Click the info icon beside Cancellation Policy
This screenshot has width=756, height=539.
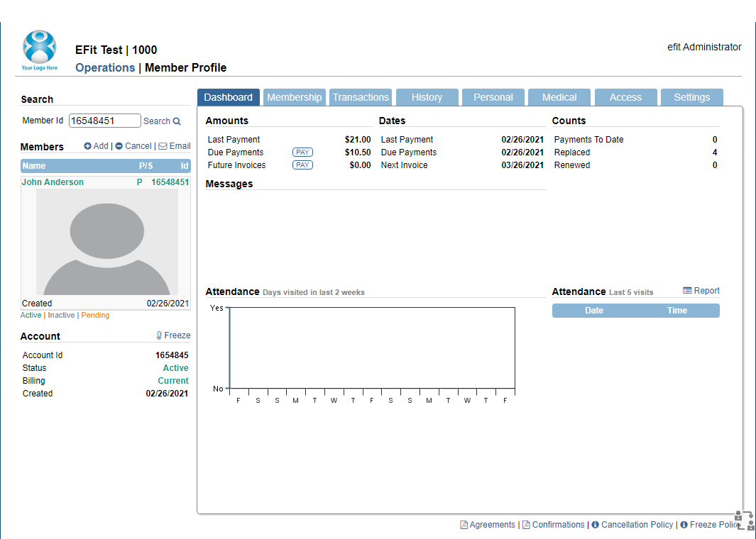pos(595,525)
